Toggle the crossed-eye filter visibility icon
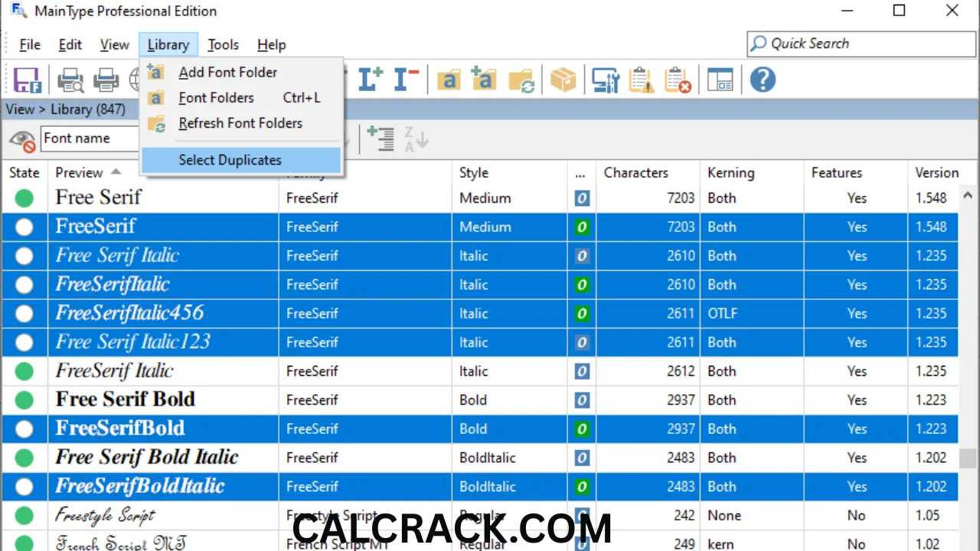Viewport: 980px width, 551px height. pos(22,139)
